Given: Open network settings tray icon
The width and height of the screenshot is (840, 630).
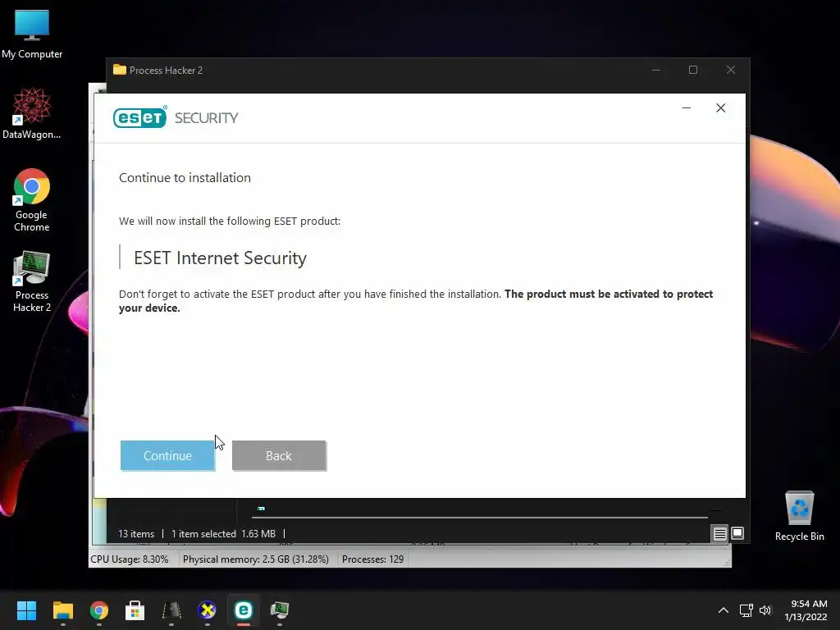Looking at the screenshot, I should pos(746,610).
